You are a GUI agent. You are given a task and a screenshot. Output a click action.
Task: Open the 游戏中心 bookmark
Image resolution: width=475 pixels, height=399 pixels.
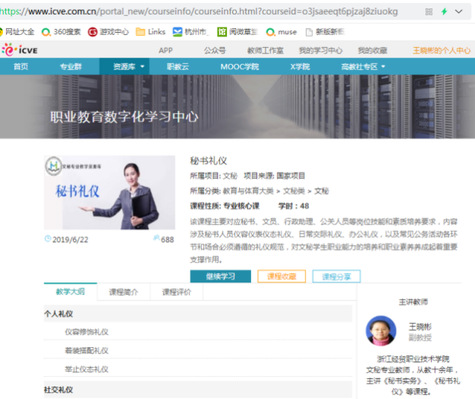pyautogui.click(x=108, y=32)
